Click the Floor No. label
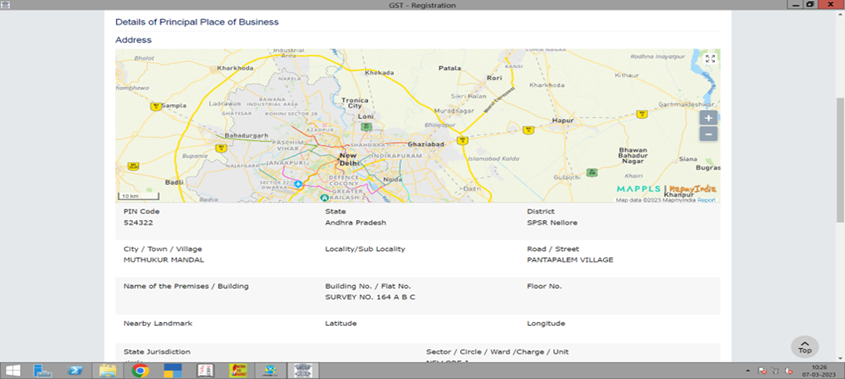Image resolution: width=845 pixels, height=379 pixels. (544, 286)
